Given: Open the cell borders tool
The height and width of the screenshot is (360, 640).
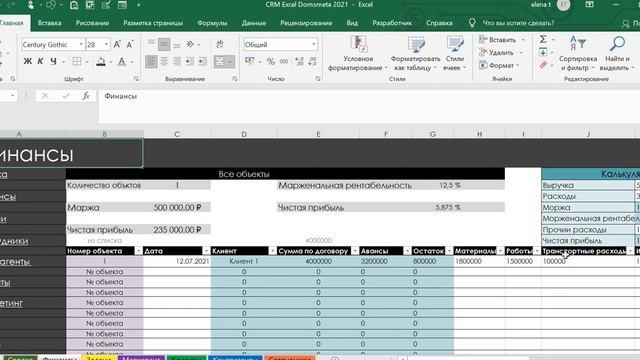Looking at the screenshot, I should [x=77, y=61].
